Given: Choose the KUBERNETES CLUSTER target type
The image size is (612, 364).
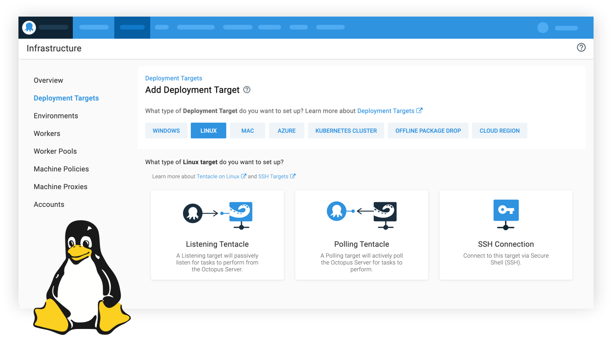Looking at the screenshot, I should coord(346,130).
